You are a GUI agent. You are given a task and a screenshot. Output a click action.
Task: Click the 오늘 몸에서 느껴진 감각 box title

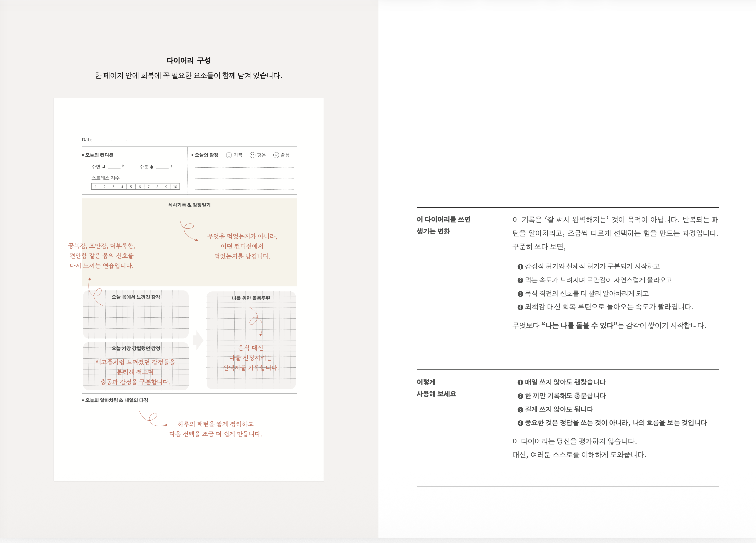click(136, 297)
